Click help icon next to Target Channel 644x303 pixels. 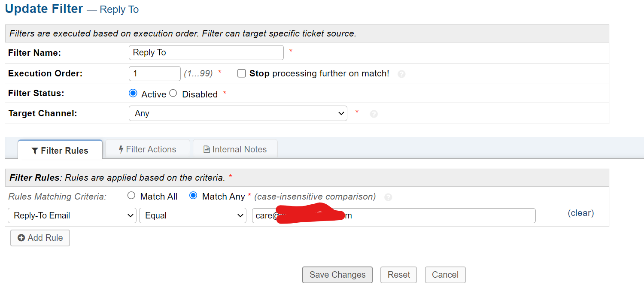coord(374,114)
